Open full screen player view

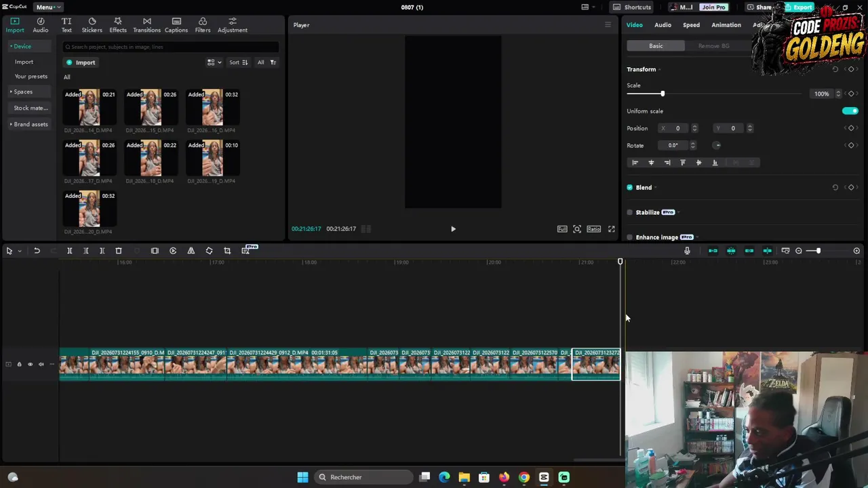click(611, 229)
